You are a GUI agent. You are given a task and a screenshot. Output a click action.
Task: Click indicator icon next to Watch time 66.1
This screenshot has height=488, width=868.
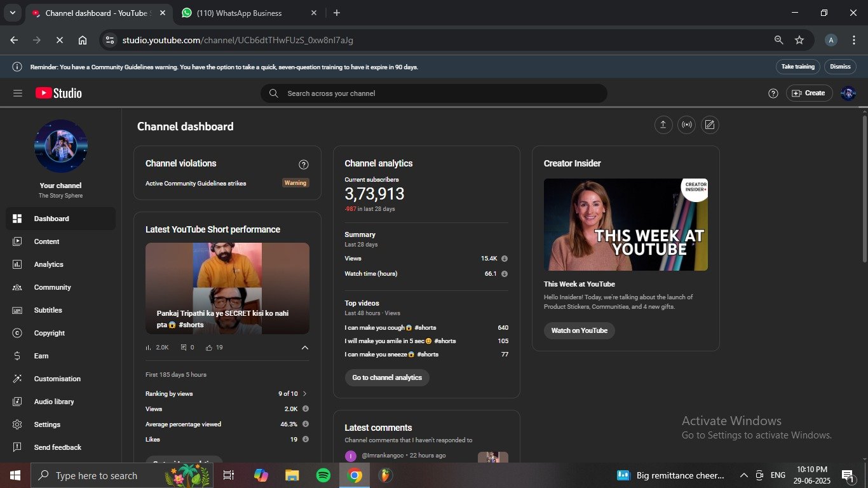505,274
